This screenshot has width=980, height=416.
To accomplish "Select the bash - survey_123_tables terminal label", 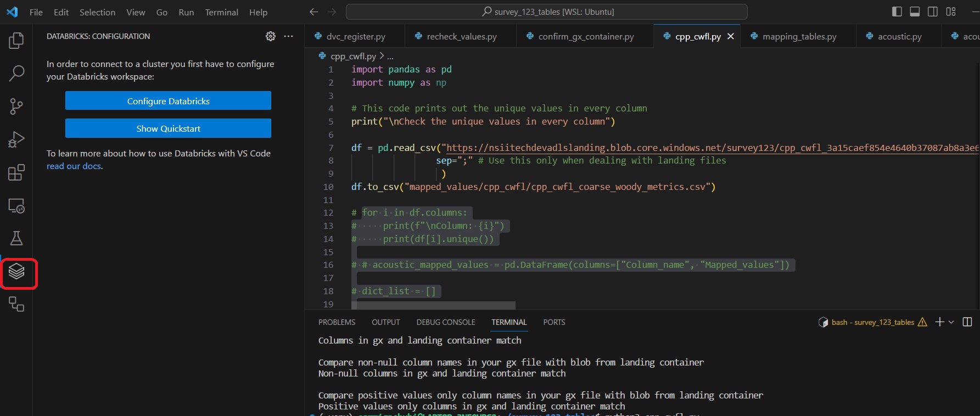I will point(872,322).
